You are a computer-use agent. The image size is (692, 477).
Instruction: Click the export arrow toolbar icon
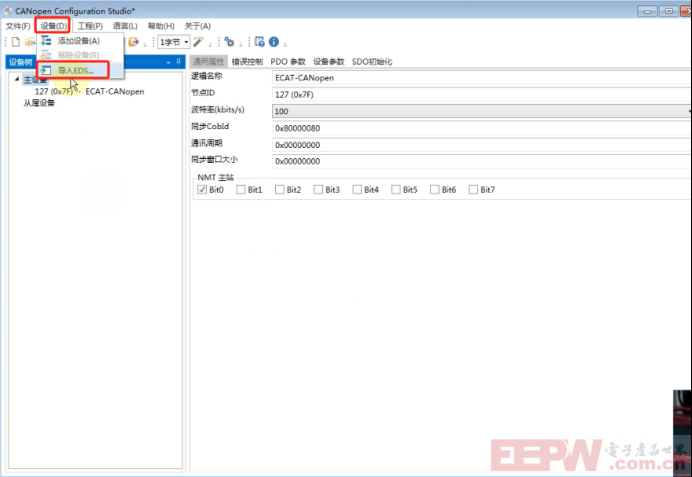pyautogui.click(x=133, y=42)
